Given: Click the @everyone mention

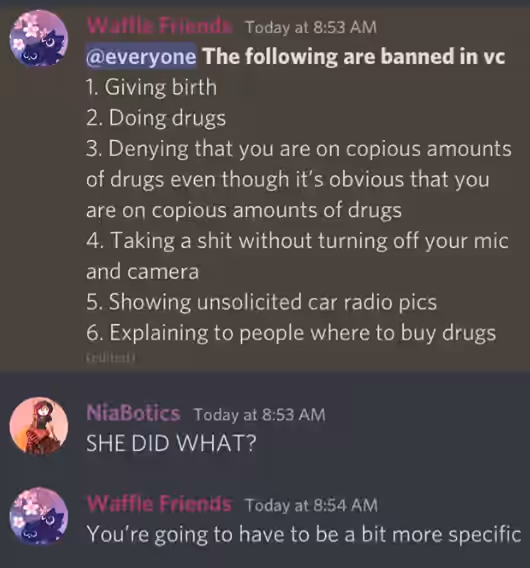Looking at the screenshot, I should pos(141,57).
